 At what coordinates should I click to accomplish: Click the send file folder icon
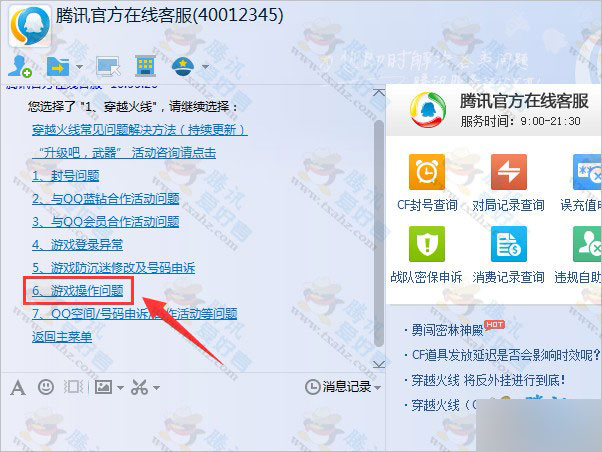(x=58, y=67)
